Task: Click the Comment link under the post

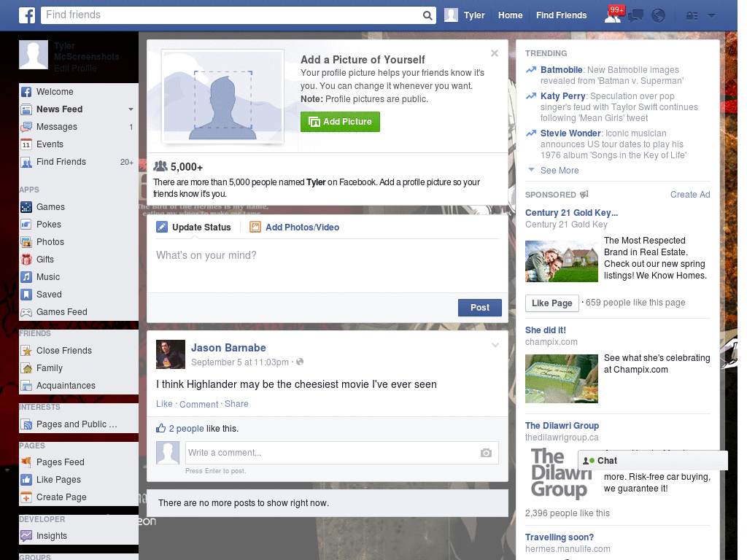Action: [x=198, y=404]
